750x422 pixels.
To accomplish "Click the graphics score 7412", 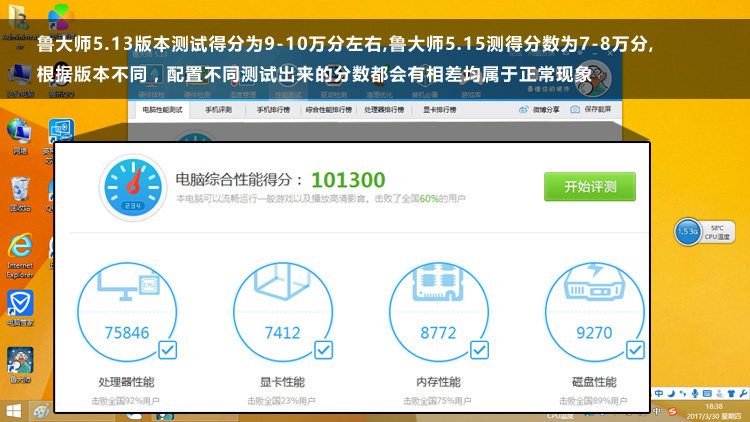I will (283, 333).
